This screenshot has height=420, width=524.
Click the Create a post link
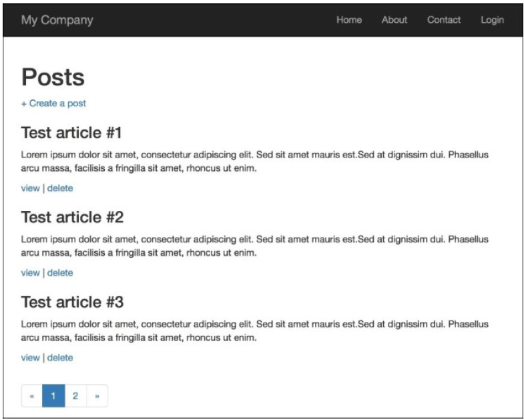click(53, 103)
